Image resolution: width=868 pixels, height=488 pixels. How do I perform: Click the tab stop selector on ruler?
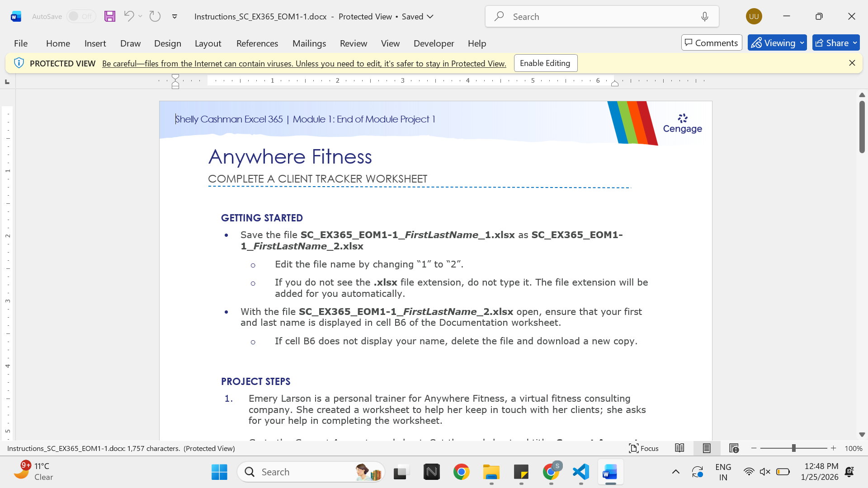coord(7,82)
